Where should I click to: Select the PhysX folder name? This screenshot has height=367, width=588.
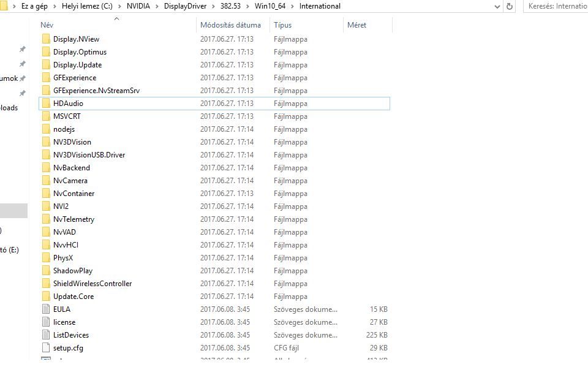point(63,258)
